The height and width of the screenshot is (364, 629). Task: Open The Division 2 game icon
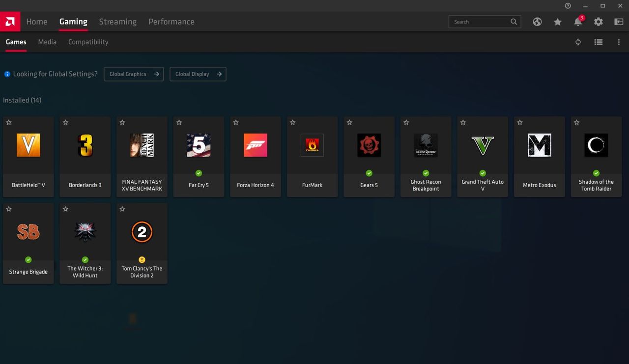(x=142, y=232)
